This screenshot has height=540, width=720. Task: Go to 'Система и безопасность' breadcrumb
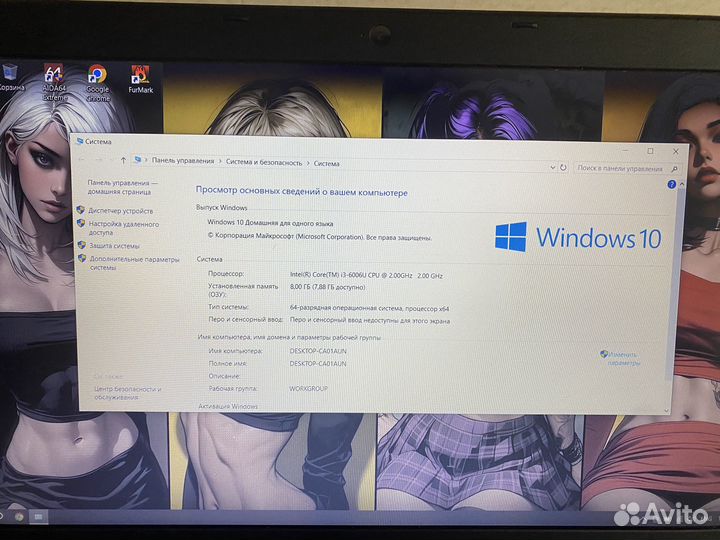pos(264,163)
